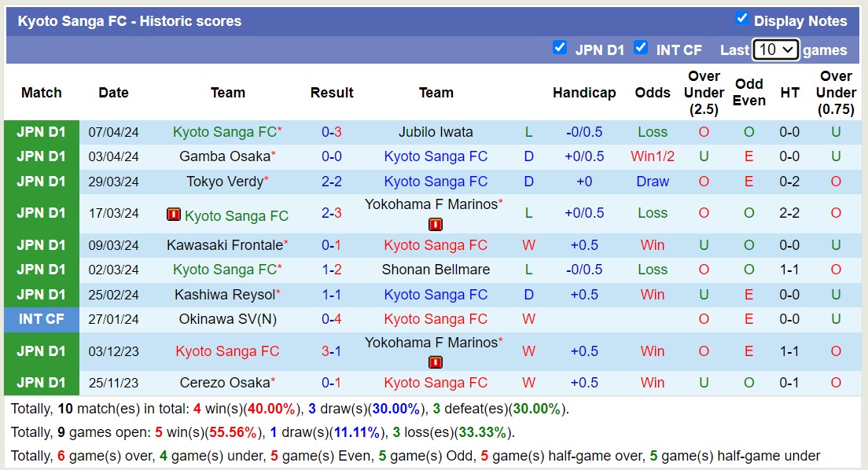The height and width of the screenshot is (470, 868).
Task: Click the JPN D1 label on the first match row
Action: pos(41,131)
